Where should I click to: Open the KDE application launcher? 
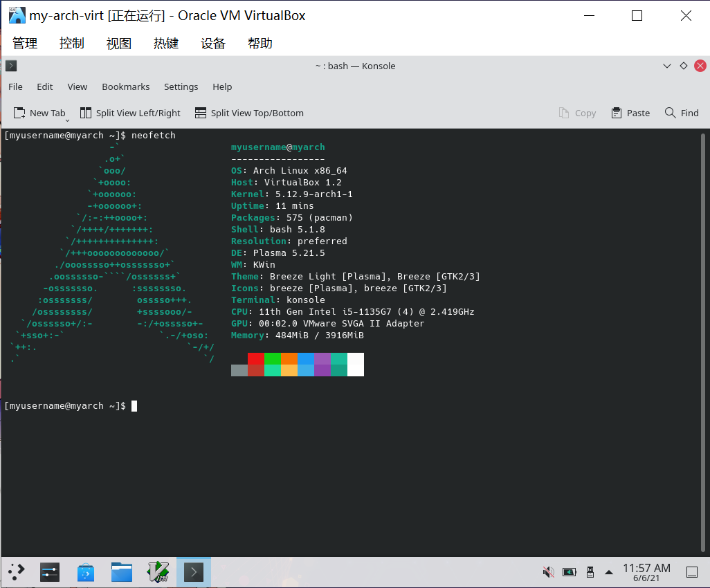[16, 571]
